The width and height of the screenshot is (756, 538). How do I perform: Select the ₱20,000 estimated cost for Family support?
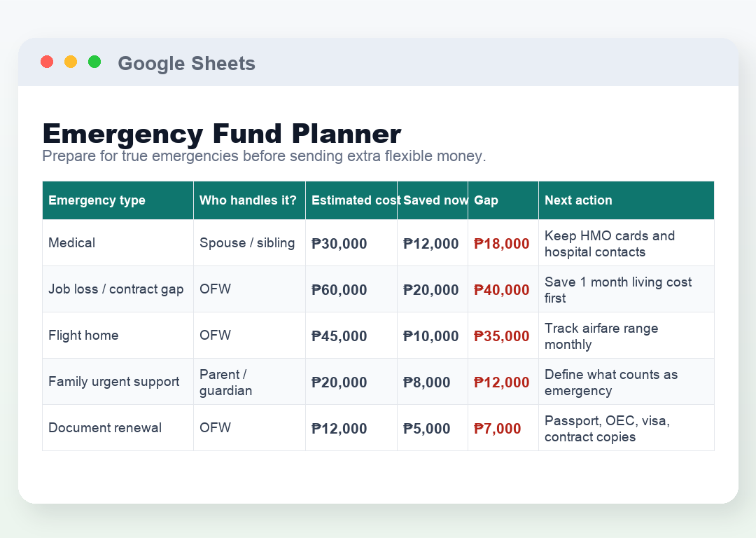point(351,382)
